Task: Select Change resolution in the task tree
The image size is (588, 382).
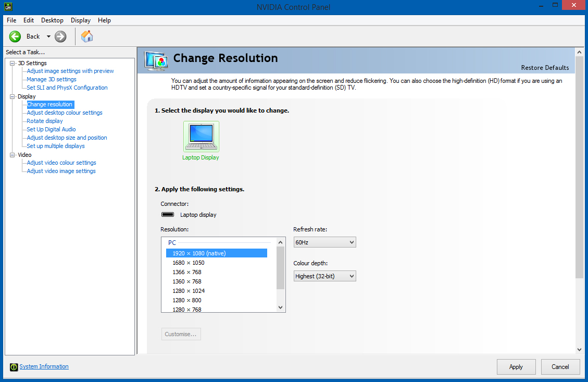Action: (49, 104)
